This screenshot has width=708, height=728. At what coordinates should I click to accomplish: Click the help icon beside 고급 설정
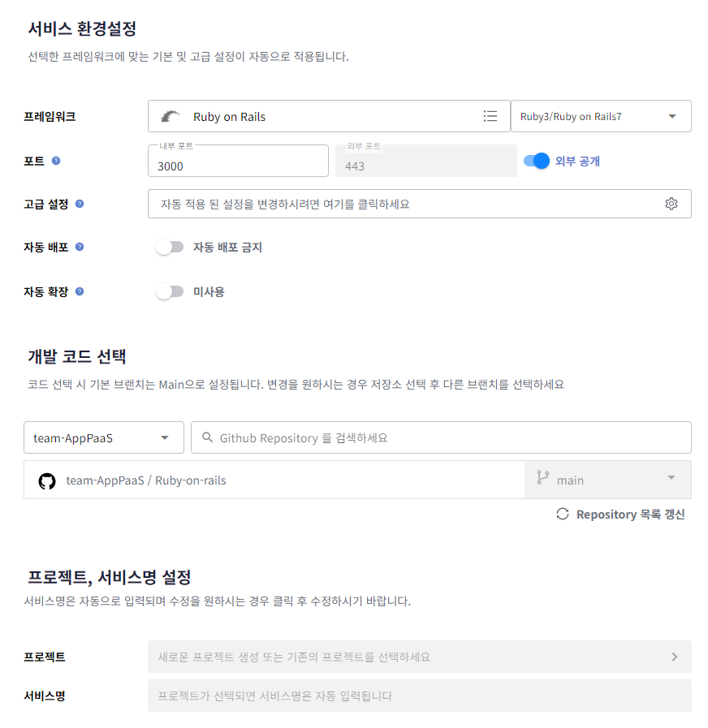coord(80,204)
